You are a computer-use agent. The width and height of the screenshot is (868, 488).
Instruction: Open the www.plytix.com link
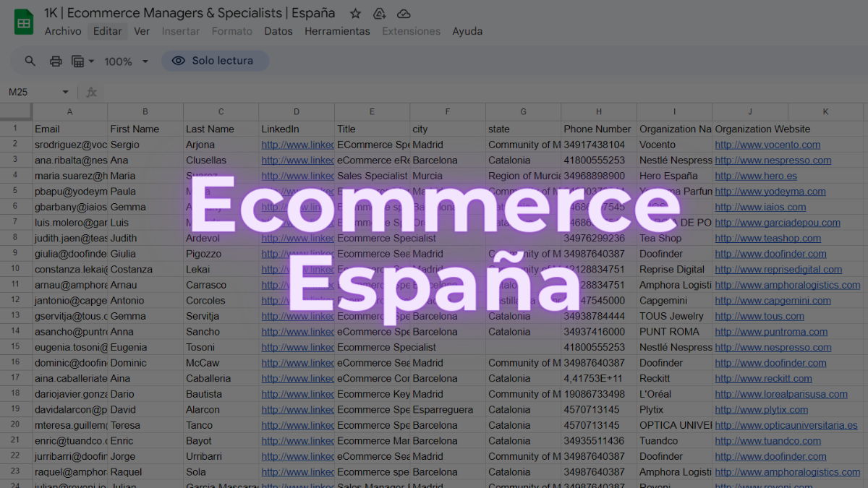pos(762,409)
